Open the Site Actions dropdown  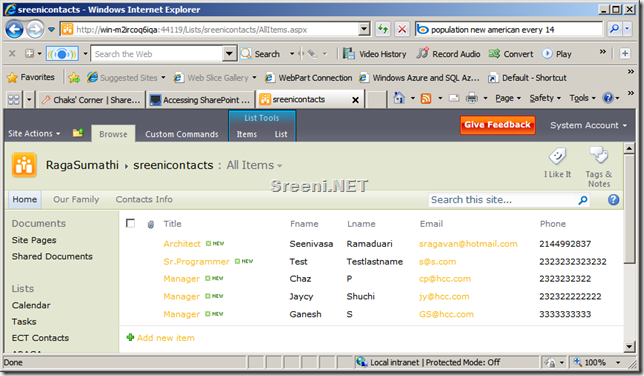coord(34,134)
